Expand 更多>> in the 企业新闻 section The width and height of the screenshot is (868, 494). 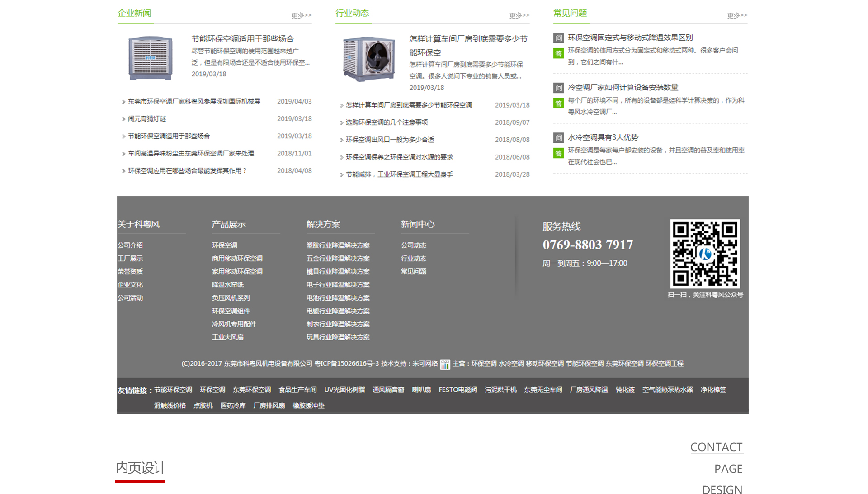(302, 15)
